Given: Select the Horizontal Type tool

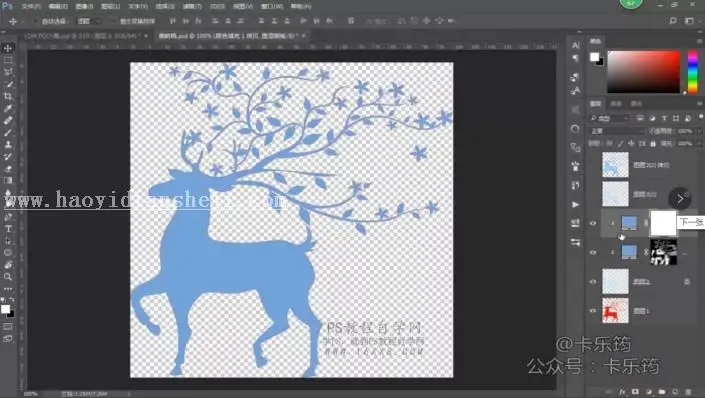Looking at the screenshot, I should (x=8, y=229).
